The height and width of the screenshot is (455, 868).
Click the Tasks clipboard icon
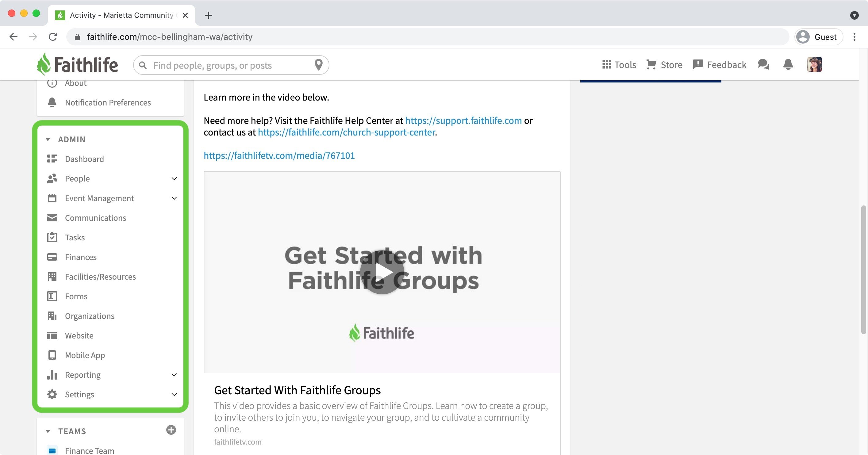click(52, 237)
